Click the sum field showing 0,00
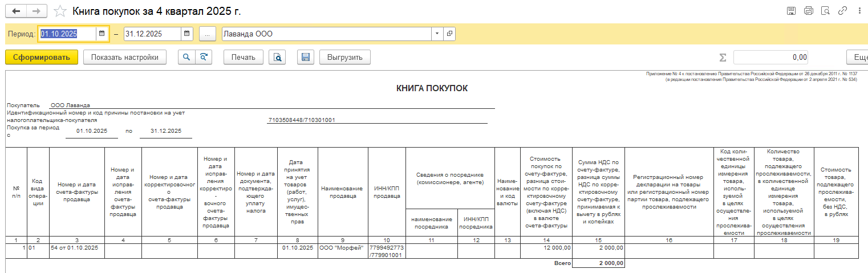The width and height of the screenshot is (868, 273). (771, 57)
